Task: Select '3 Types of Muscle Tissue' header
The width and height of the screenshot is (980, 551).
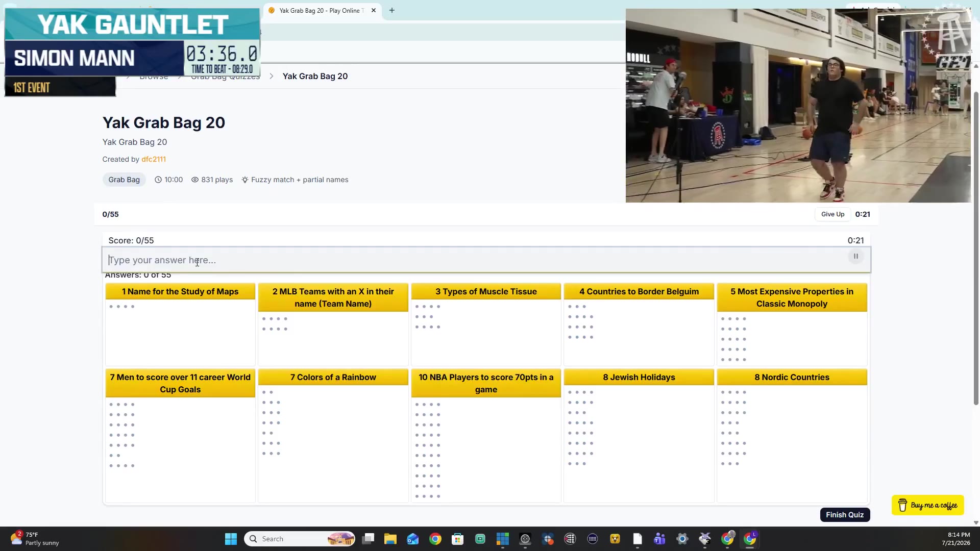Action: (x=486, y=291)
